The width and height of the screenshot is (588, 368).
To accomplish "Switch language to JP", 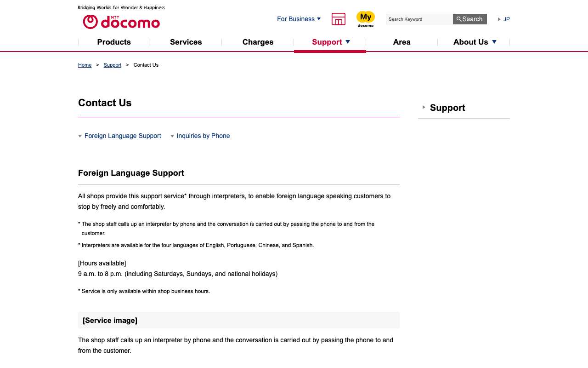I will coord(507,19).
